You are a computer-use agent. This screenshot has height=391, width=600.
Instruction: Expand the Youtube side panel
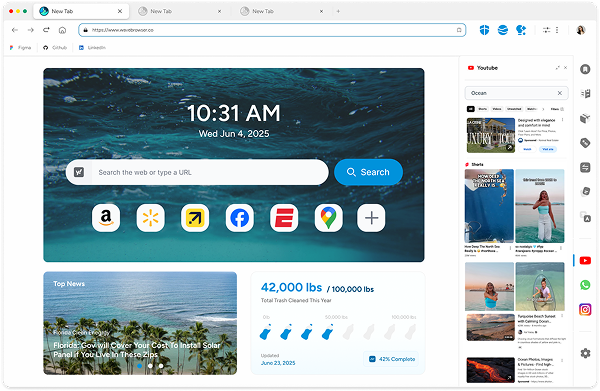click(x=558, y=68)
